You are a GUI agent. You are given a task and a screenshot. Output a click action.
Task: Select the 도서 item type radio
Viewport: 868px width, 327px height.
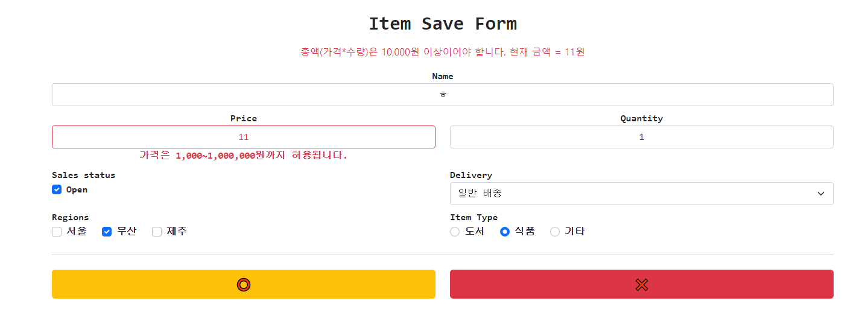pyautogui.click(x=455, y=232)
